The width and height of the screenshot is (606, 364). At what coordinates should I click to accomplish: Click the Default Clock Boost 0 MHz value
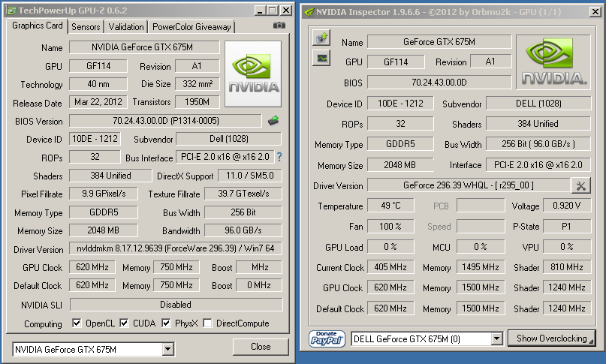(259, 285)
